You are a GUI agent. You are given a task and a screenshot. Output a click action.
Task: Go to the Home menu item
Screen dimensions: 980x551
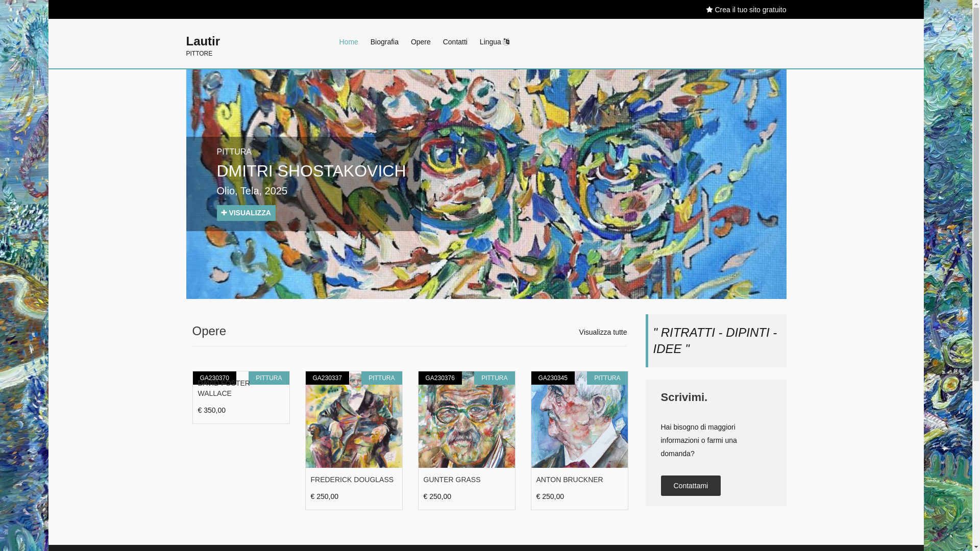pos(349,42)
